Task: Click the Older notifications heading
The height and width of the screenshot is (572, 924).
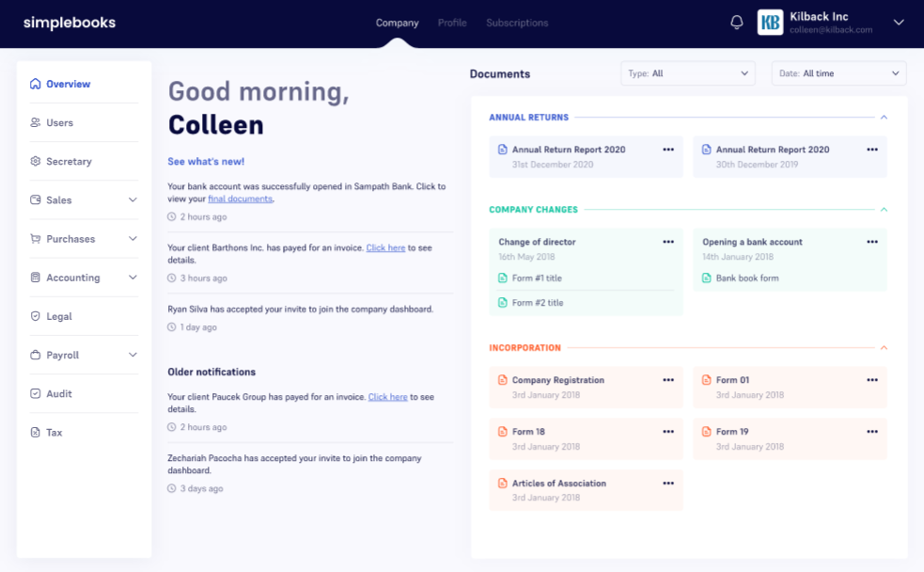Action: tap(211, 373)
